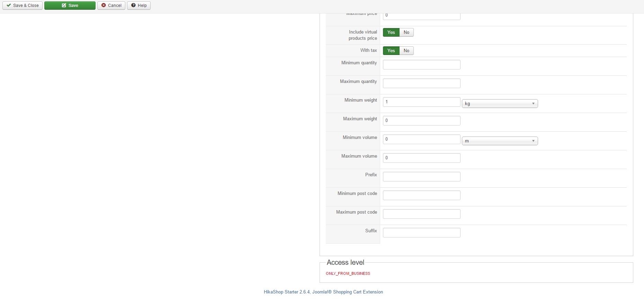This screenshot has height=299, width=644.
Task: Open the m volume unit dropdown
Action: pos(500,141)
